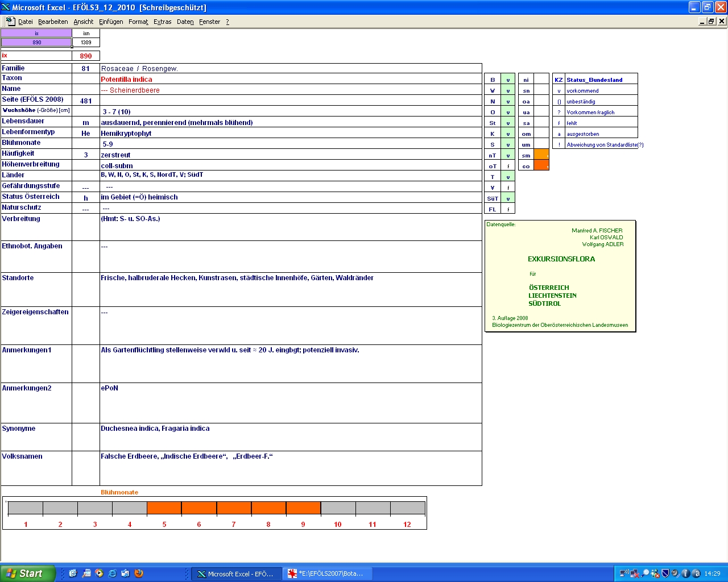The width and height of the screenshot is (728, 582).
Task: Click the blue shield security tray icon
Action: tap(665, 573)
